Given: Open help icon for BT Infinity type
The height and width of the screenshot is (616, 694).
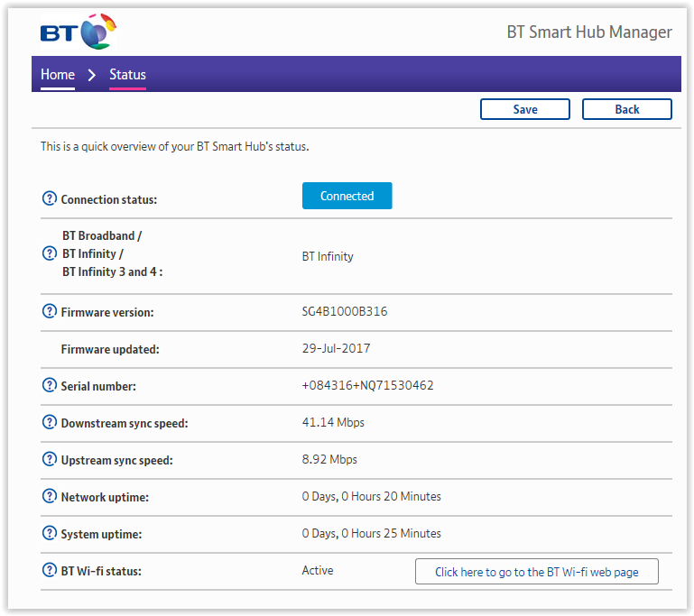Looking at the screenshot, I should (49, 253).
